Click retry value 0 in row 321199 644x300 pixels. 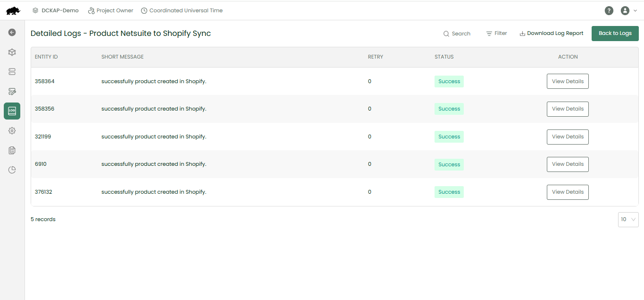369,137
